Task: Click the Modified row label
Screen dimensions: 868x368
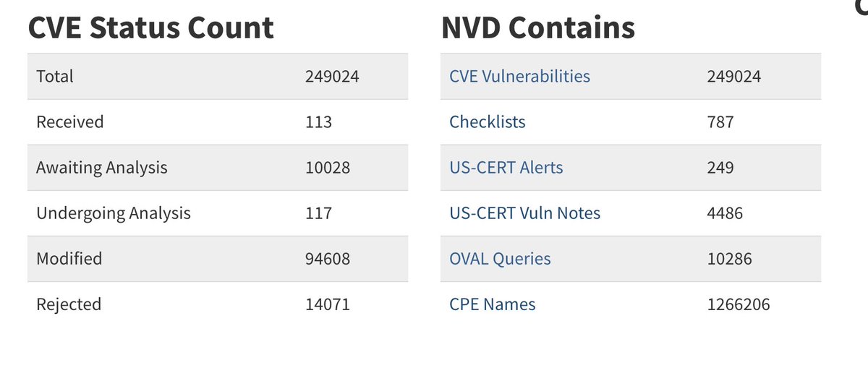Action: pyautogui.click(x=69, y=258)
